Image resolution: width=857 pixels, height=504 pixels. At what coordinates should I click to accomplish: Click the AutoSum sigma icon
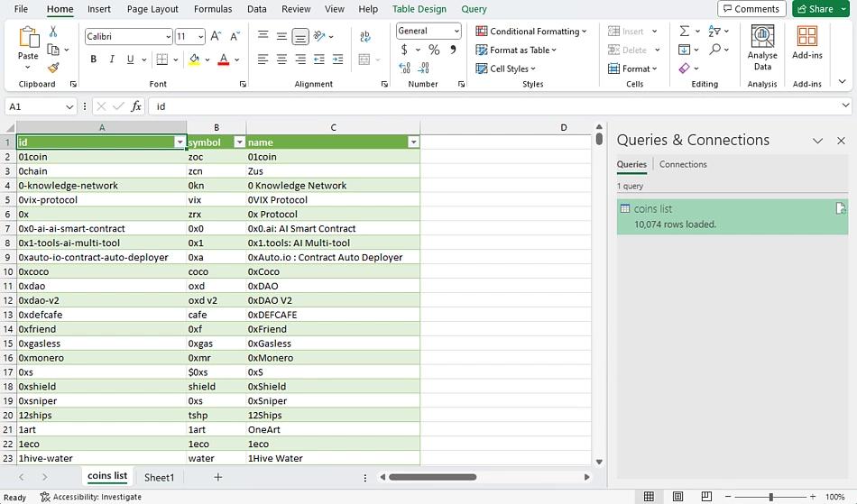[x=685, y=32]
